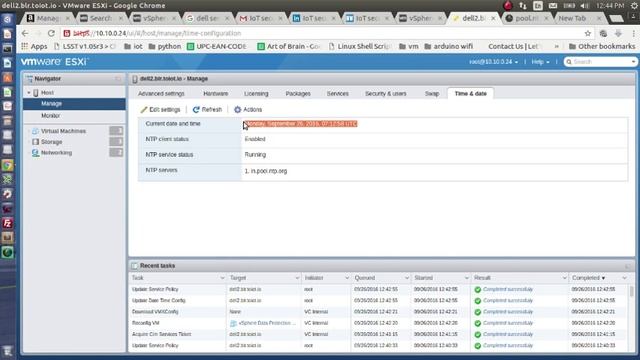
Task: Collapse the Navigator panel
Action: pos(118,78)
